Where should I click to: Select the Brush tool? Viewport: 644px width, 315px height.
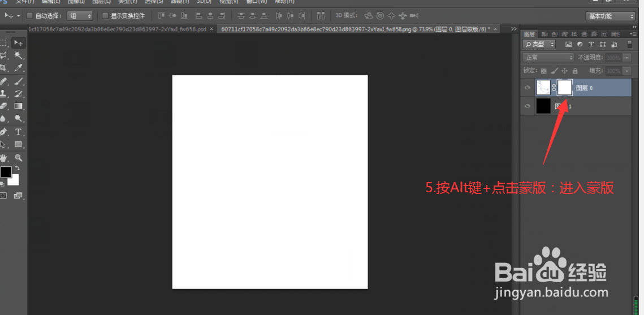[18, 81]
